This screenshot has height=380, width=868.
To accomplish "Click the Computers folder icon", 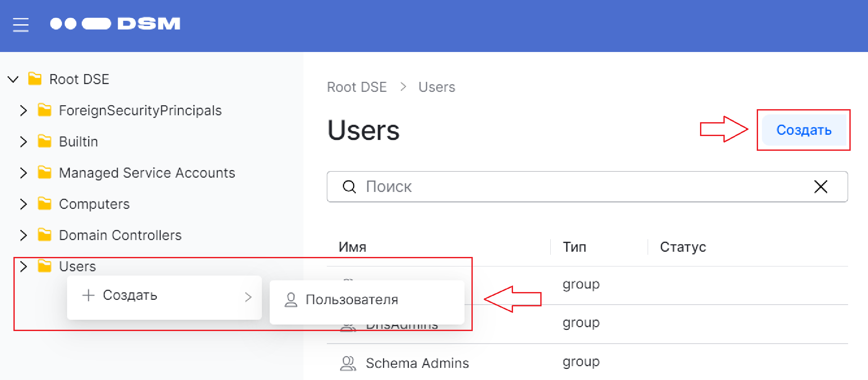I will coord(45,204).
